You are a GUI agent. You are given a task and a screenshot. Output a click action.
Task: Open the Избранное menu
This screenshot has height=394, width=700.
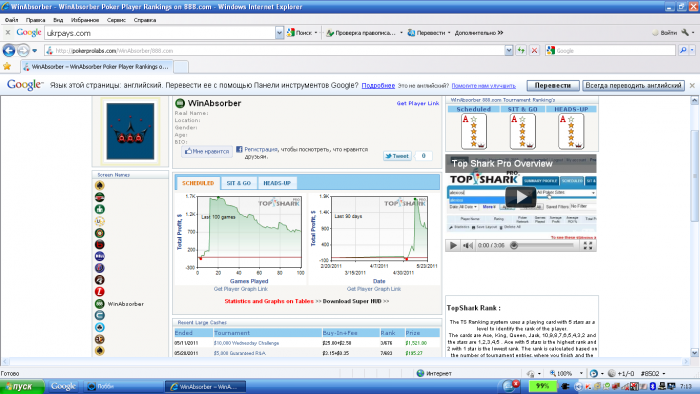[x=85, y=20]
